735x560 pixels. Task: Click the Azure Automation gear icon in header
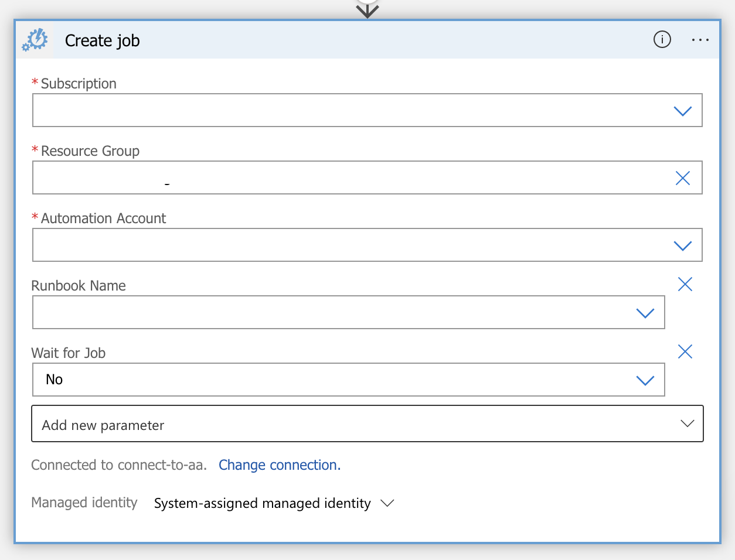pyautogui.click(x=35, y=40)
